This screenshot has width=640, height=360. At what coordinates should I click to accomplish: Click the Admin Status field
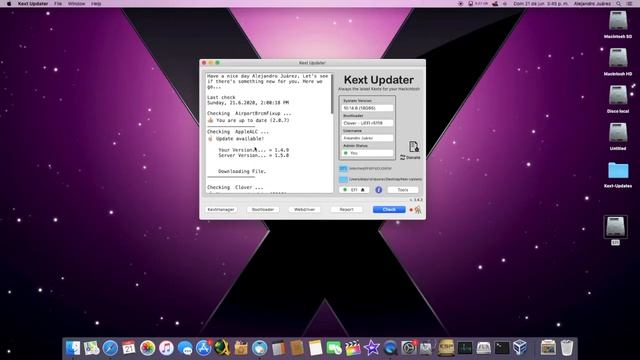coord(367,153)
